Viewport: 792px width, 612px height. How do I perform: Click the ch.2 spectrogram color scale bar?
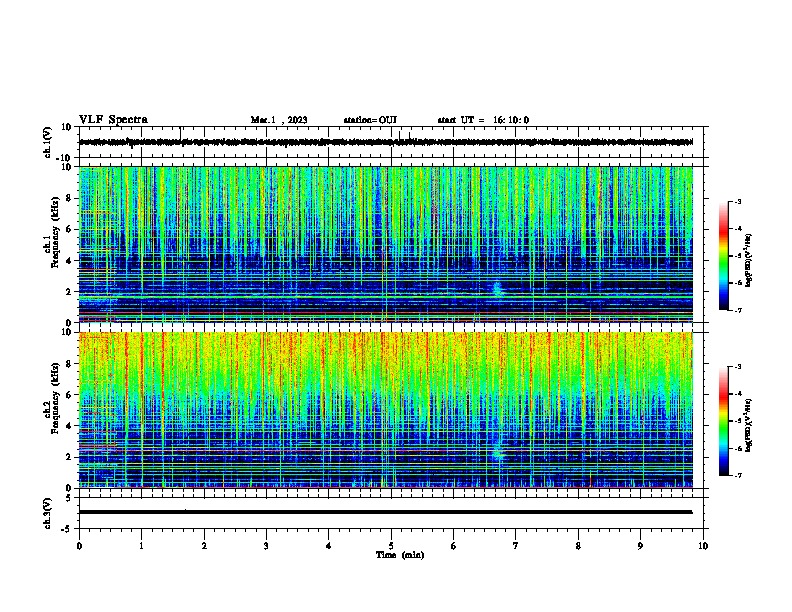tap(723, 421)
